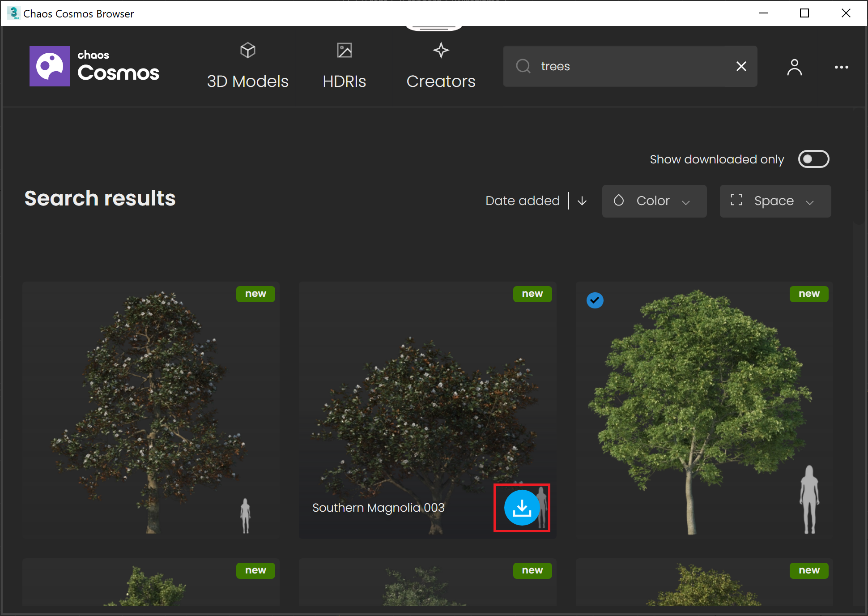868x616 pixels.
Task: Toggle the Date added sort direction arrow
Action: click(x=582, y=201)
